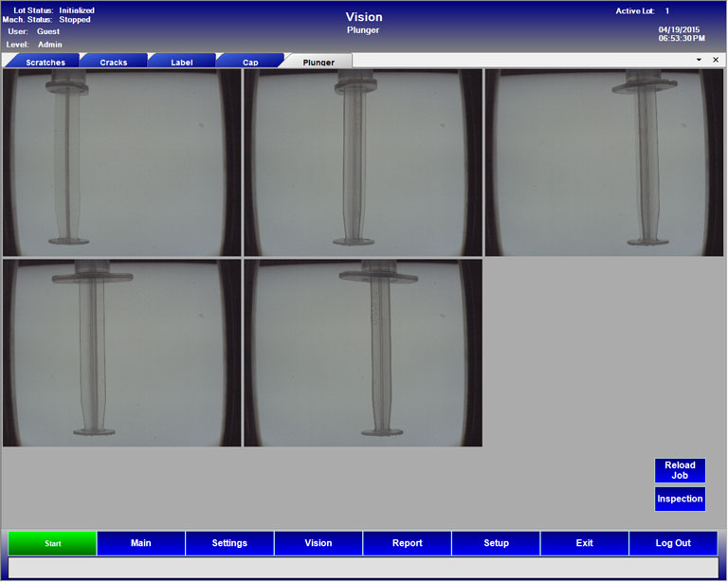Image resolution: width=728 pixels, height=582 pixels.
Task: Switch to the Scratches tab
Action: [45, 62]
